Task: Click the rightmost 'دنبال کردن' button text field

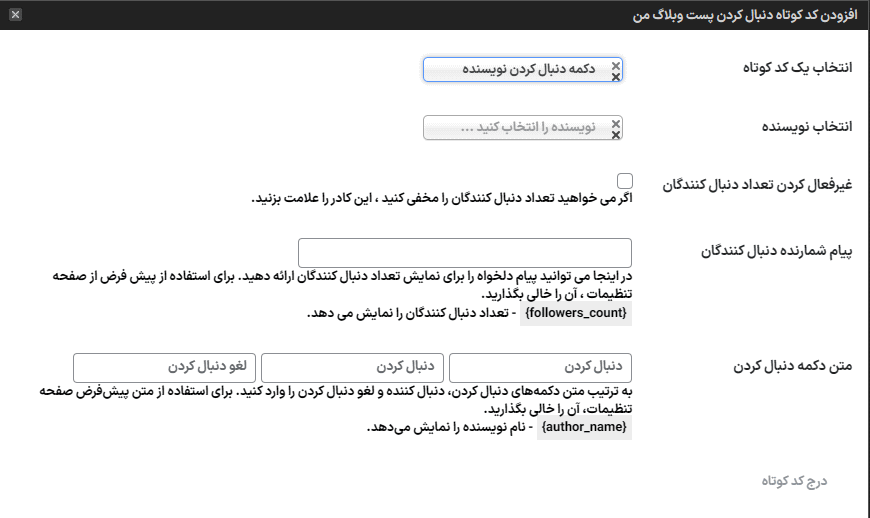Action: pyautogui.click(x=540, y=367)
